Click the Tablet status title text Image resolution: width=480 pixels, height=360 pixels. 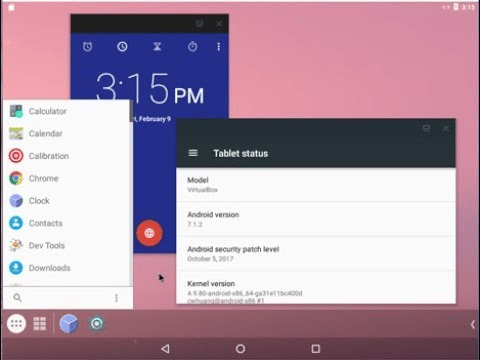point(241,153)
